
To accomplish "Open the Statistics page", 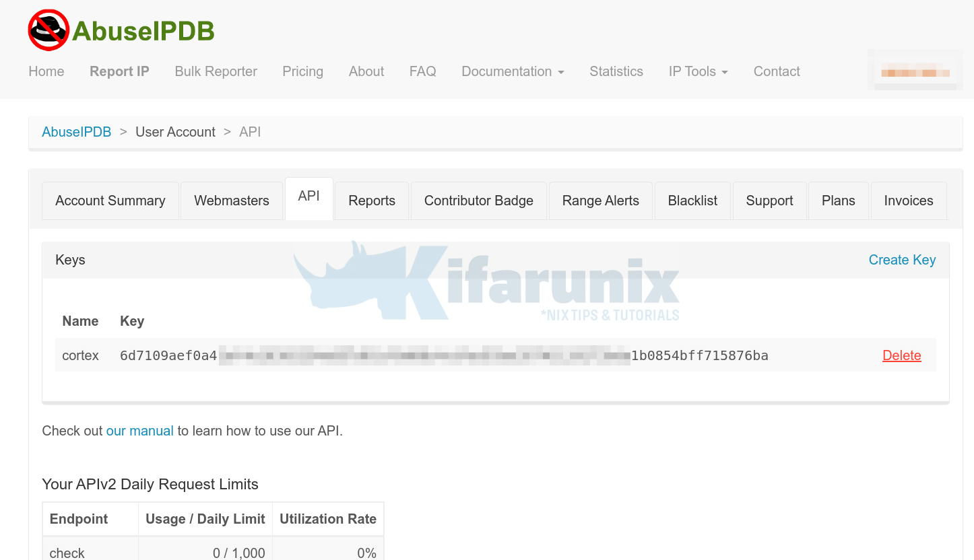I will pyautogui.click(x=616, y=71).
